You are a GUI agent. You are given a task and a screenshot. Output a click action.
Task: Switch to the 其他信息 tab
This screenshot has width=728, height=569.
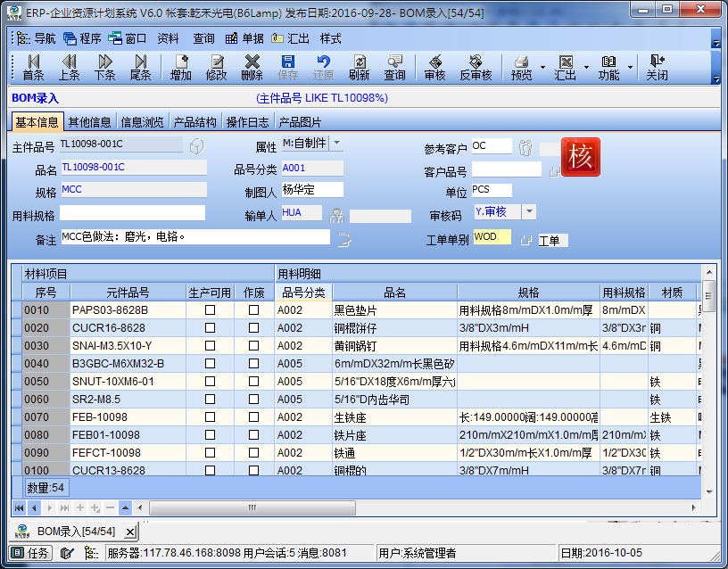[89, 122]
